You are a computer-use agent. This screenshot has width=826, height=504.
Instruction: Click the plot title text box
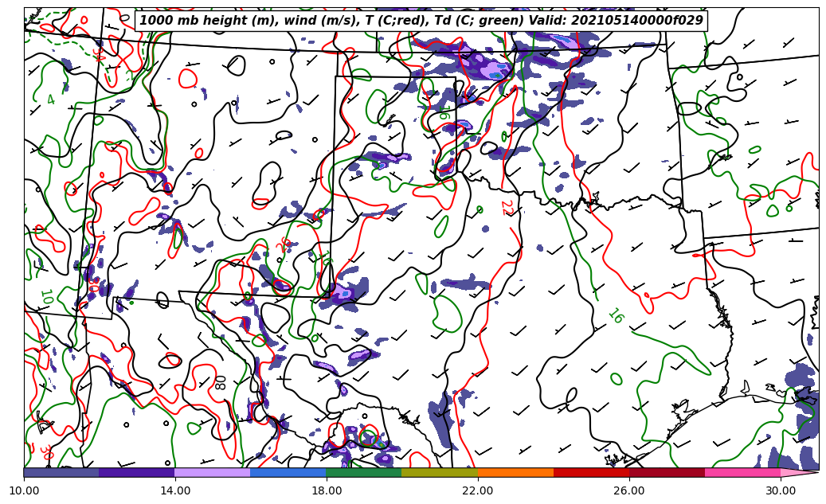click(421, 21)
